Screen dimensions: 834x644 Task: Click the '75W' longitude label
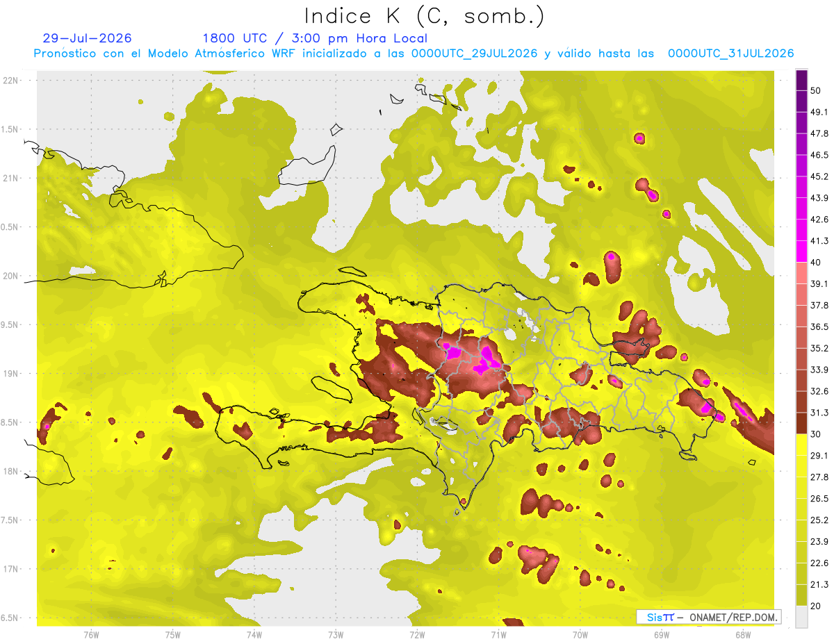tap(173, 635)
